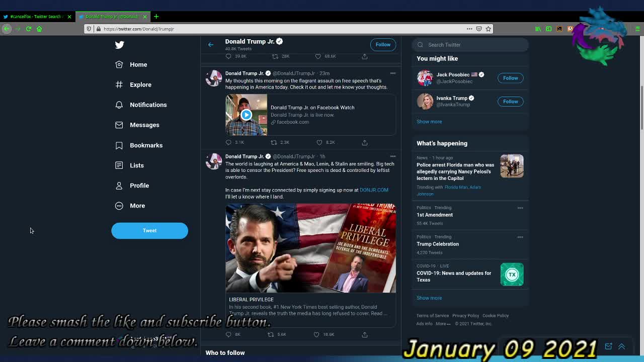Like the partially visible top tweet
The width and height of the screenshot is (644, 362).
click(x=318, y=56)
